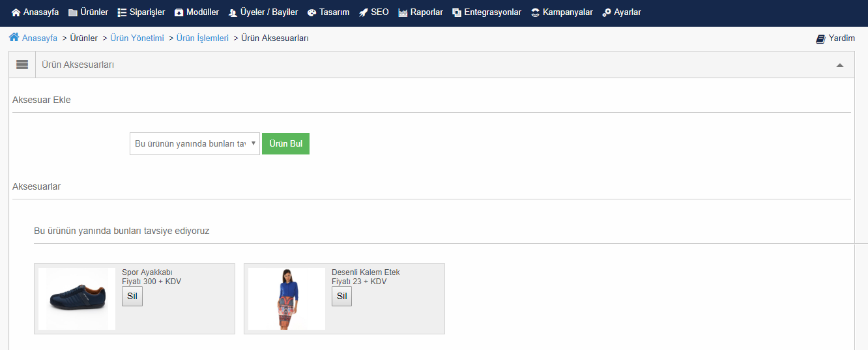The height and width of the screenshot is (350, 868).
Task: Click the Desenli Kalem Etek product thumbnail
Action: click(287, 299)
